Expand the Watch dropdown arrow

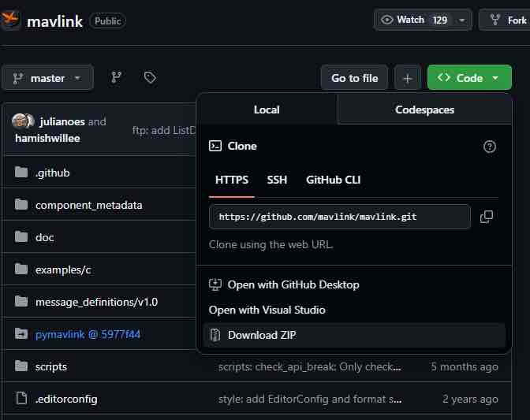pos(462,20)
